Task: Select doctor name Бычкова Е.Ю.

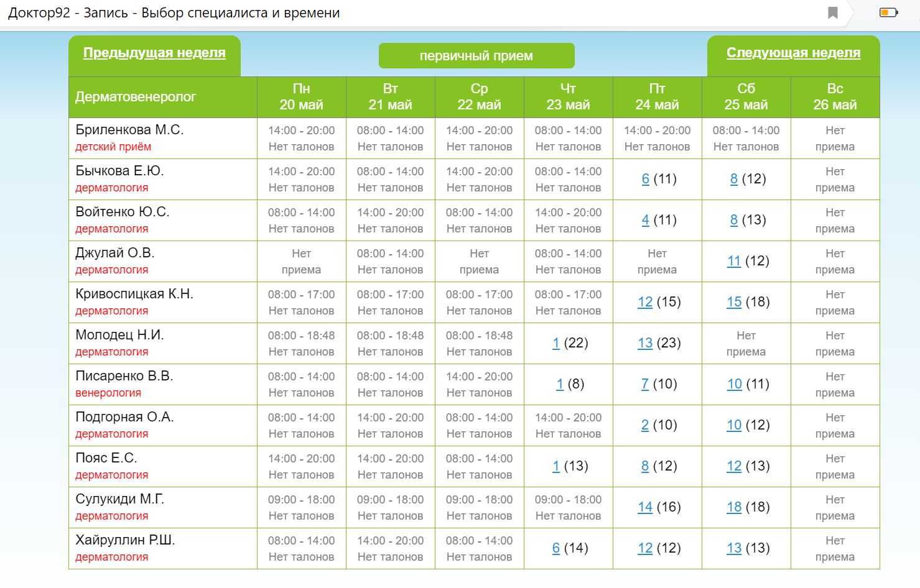Action: 119,171
